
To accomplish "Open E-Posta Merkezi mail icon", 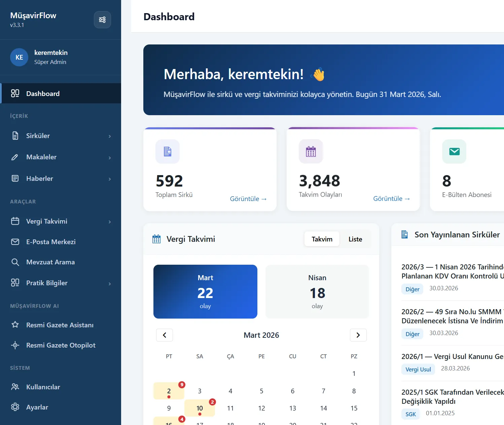I will point(15,242).
